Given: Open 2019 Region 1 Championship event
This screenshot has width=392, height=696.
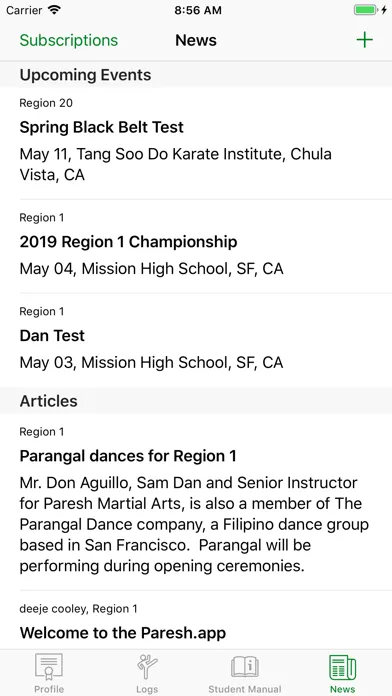Looking at the screenshot, I should point(196,246).
